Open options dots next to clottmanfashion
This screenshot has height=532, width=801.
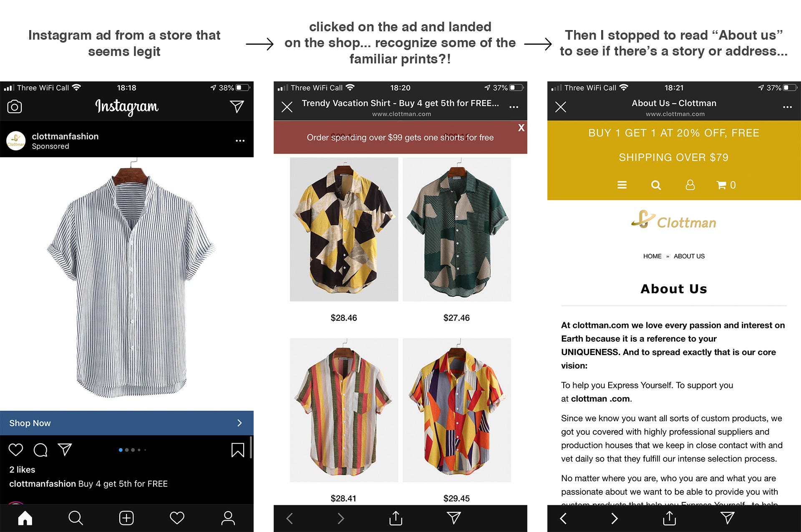[240, 141]
